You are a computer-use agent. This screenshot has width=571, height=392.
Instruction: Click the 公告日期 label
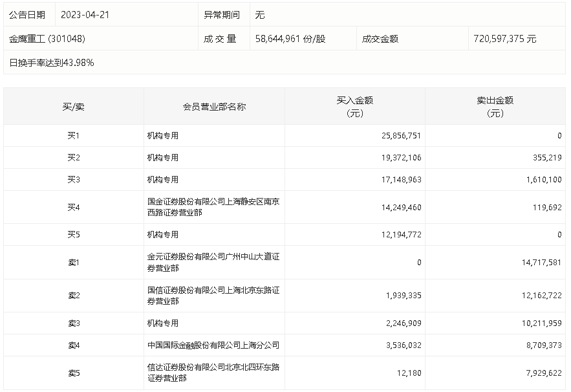[27, 15]
